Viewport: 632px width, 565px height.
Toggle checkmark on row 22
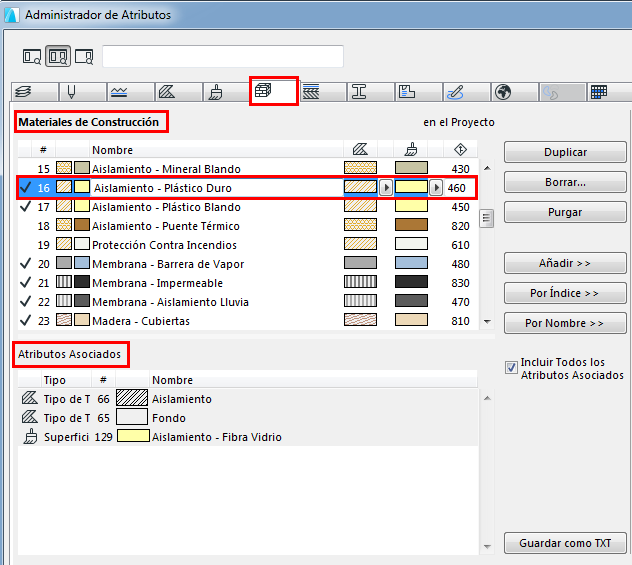[x=25, y=301]
